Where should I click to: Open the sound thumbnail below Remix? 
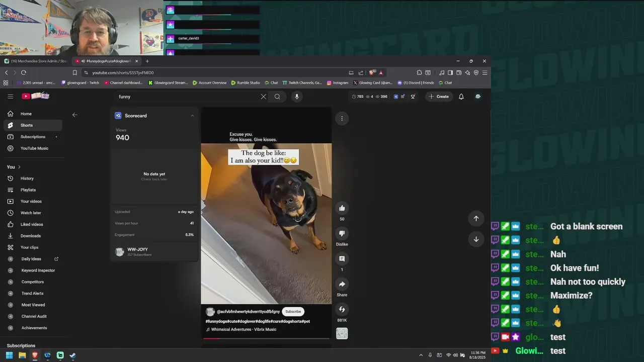click(342, 333)
